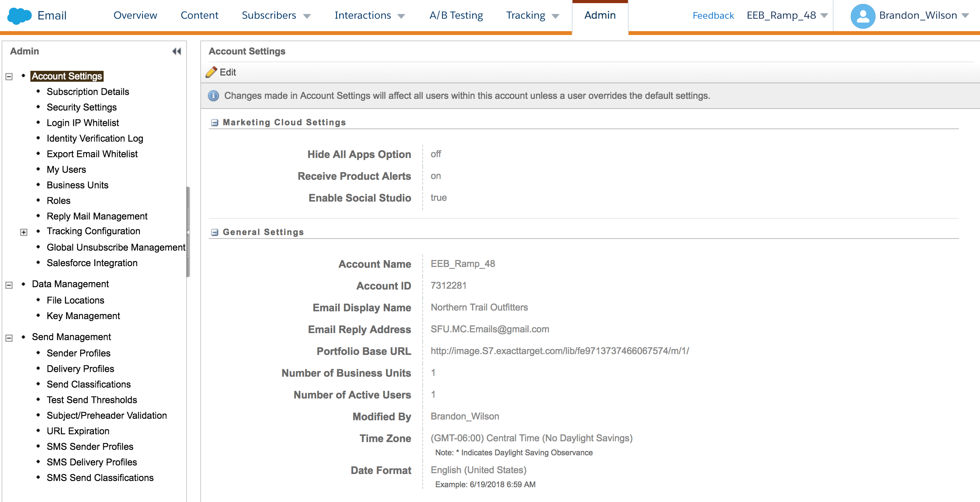Click the Northern Trail Outfitters display name

pos(479,307)
